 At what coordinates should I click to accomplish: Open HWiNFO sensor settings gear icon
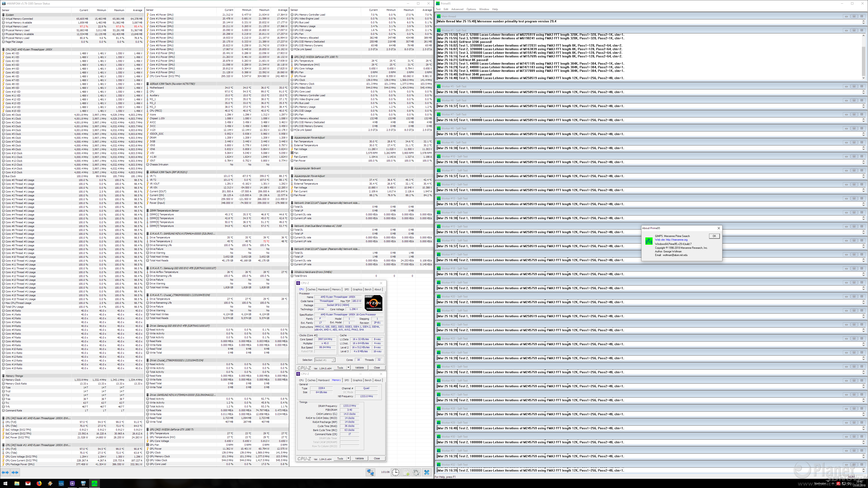[416, 472]
